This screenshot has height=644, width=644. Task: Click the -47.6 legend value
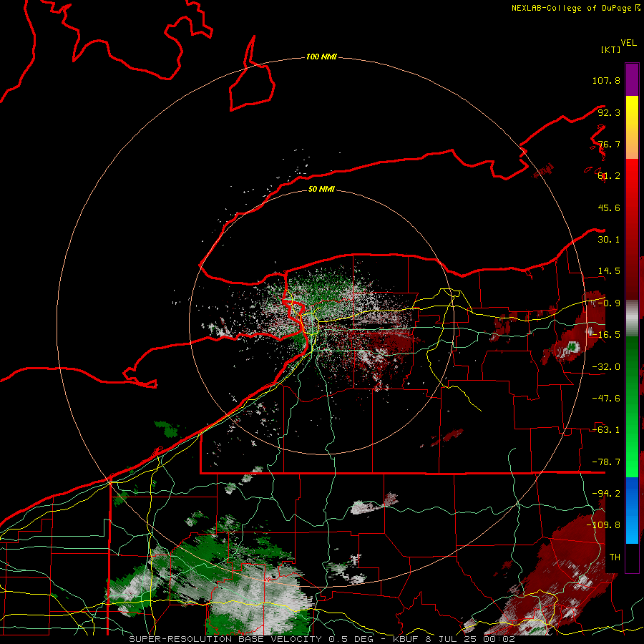coord(606,399)
